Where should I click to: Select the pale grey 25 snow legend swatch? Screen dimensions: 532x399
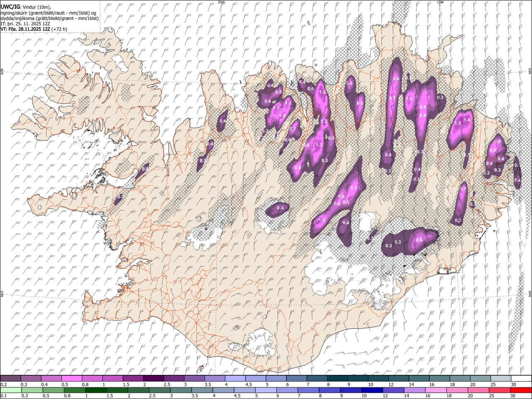coord(500,378)
